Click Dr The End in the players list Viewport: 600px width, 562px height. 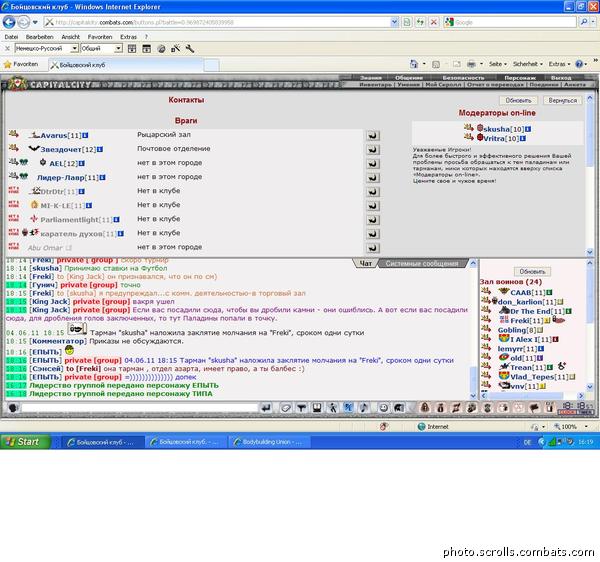coord(532,311)
